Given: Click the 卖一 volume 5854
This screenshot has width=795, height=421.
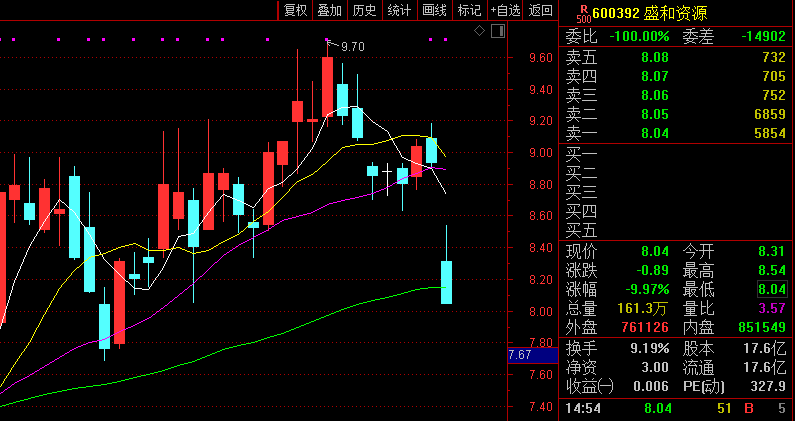Looking at the screenshot, I should tap(770, 133).
